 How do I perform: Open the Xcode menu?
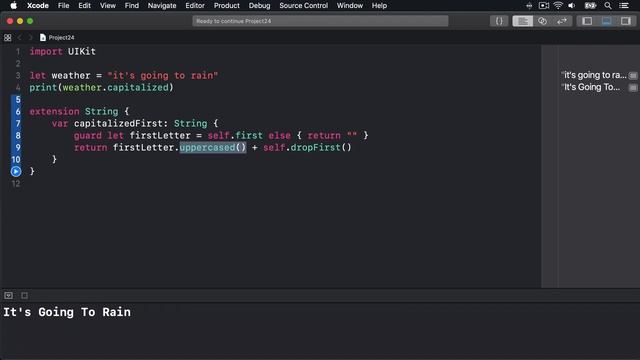click(38, 6)
